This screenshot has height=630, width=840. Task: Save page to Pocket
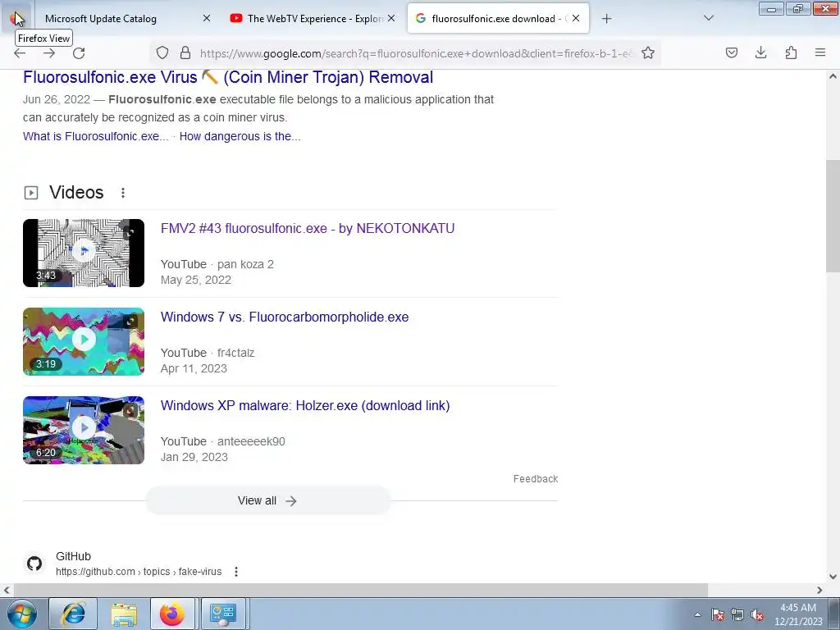pyautogui.click(x=732, y=52)
